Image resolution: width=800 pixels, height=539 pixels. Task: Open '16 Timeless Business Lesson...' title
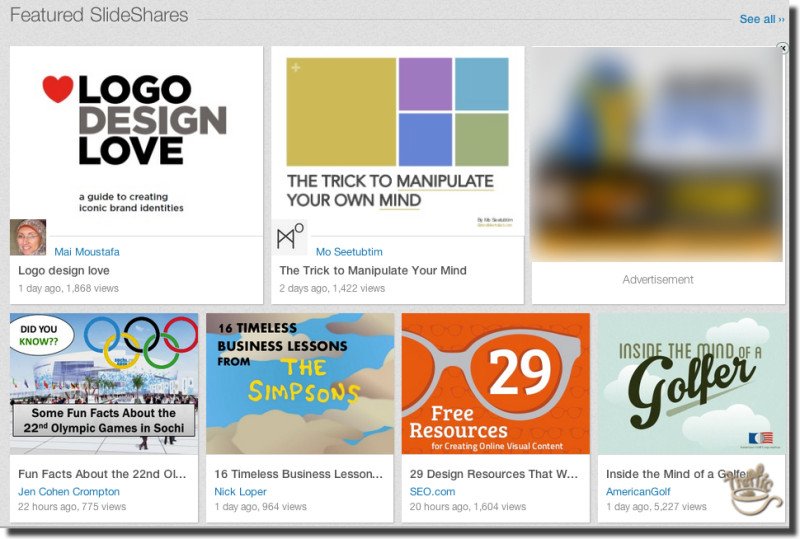[x=298, y=474]
